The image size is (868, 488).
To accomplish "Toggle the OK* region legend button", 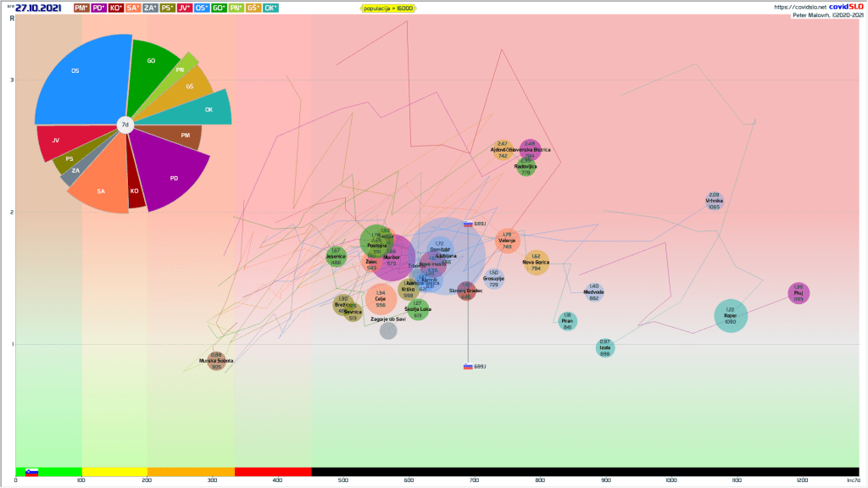I will pyautogui.click(x=270, y=8).
